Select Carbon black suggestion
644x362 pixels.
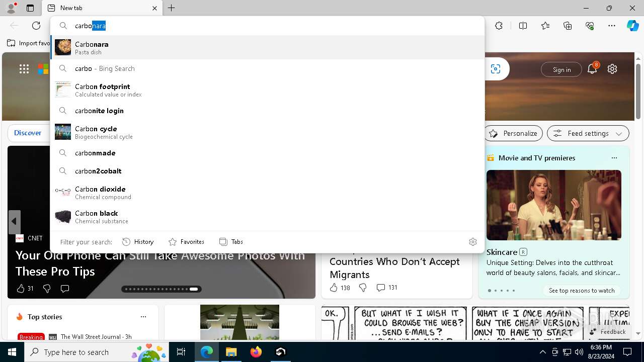[x=267, y=217]
